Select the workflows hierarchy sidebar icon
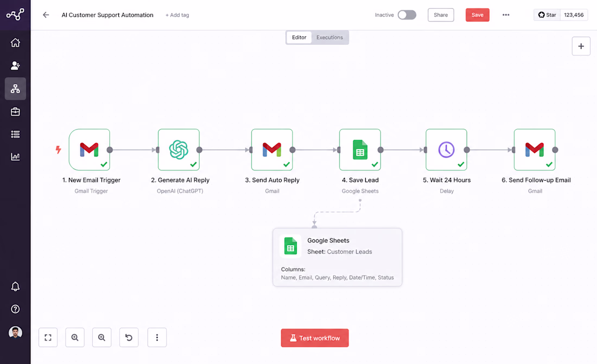The width and height of the screenshot is (597, 364). (15, 89)
